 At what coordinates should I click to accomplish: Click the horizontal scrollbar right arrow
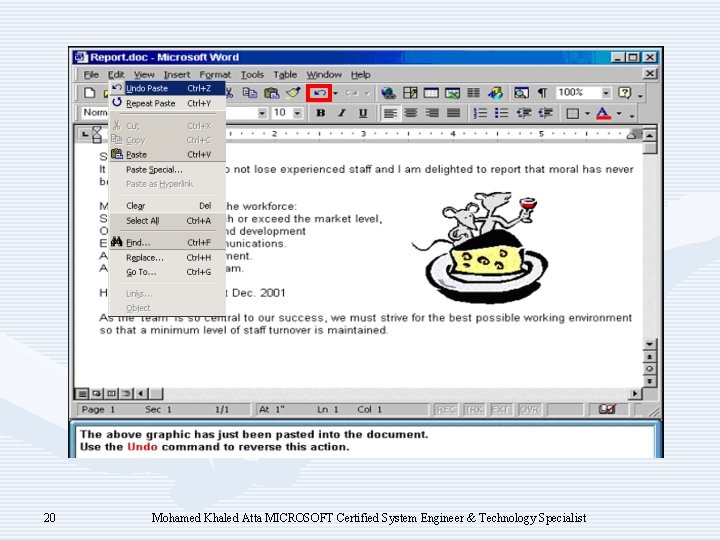point(635,394)
